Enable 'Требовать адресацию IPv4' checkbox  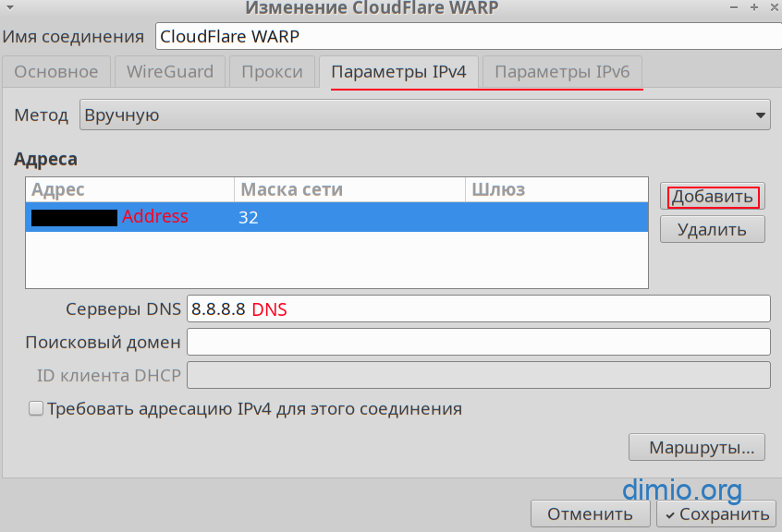click(37, 408)
